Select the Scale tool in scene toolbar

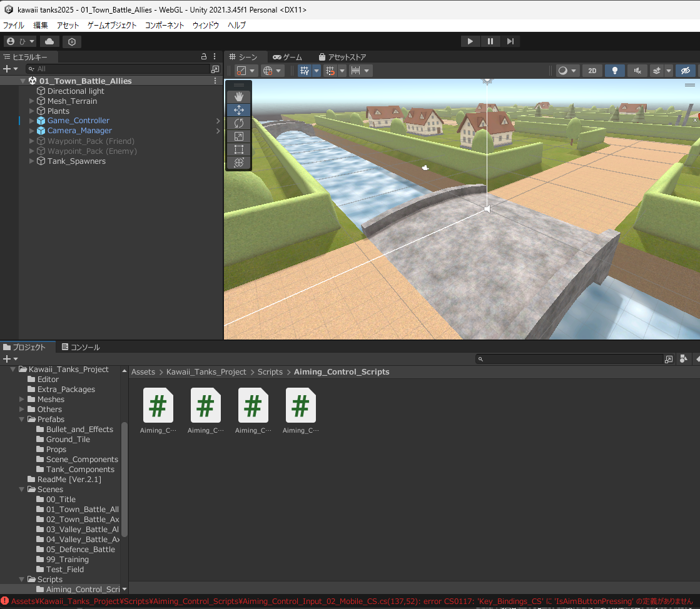(x=238, y=136)
